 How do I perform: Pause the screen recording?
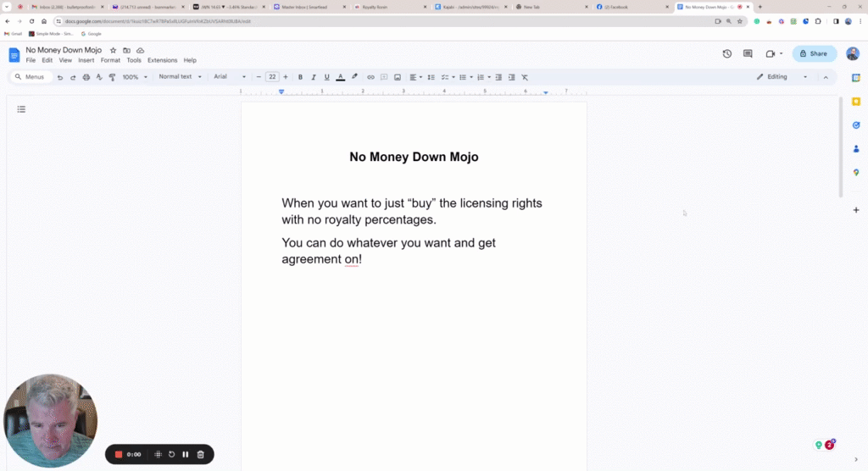tap(186, 454)
